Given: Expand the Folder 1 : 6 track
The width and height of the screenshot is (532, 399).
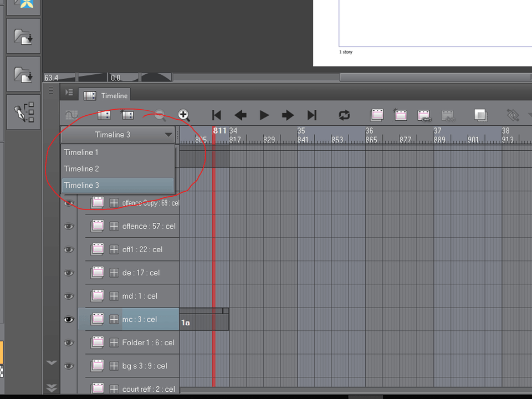Looking at the screenshot, I should pyautogui.click(x=114, y=342).
